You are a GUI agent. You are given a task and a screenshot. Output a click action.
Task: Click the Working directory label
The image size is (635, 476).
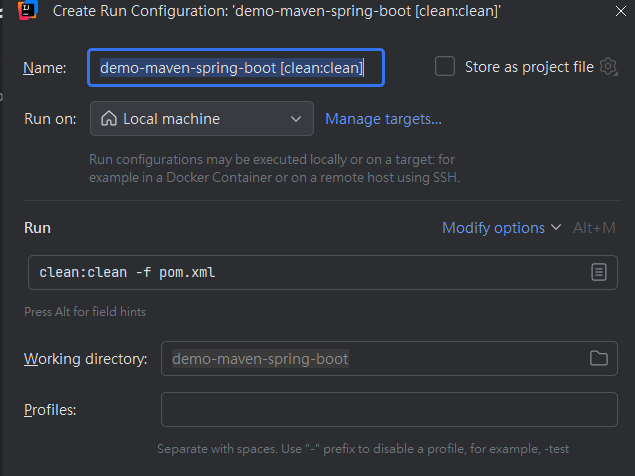[x=86, y=359]
